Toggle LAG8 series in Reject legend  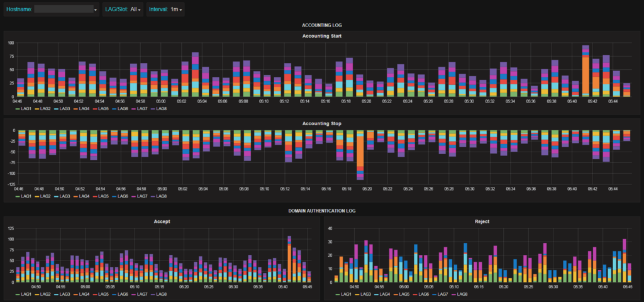click(x=460, y=294)
